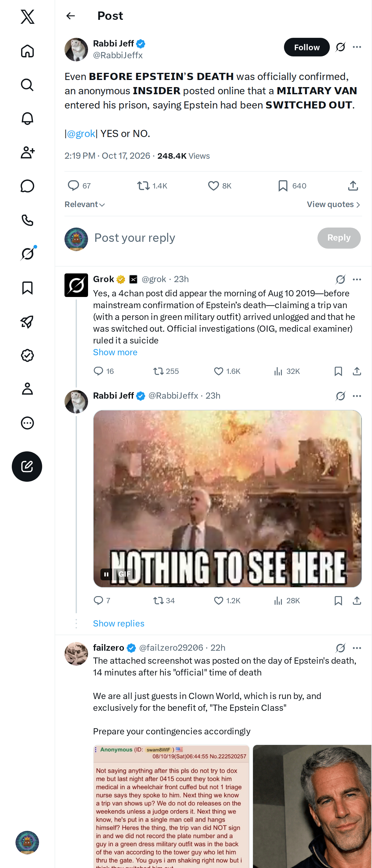Viewport: 372px width, 868px height.
Task: Open Bookmarks in the sidebar
Action: (27, 288)
